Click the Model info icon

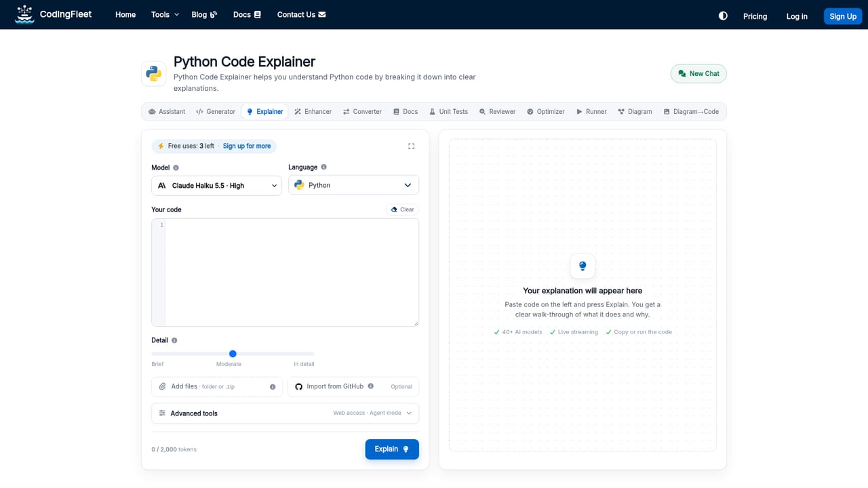click(x=176, y=167)
